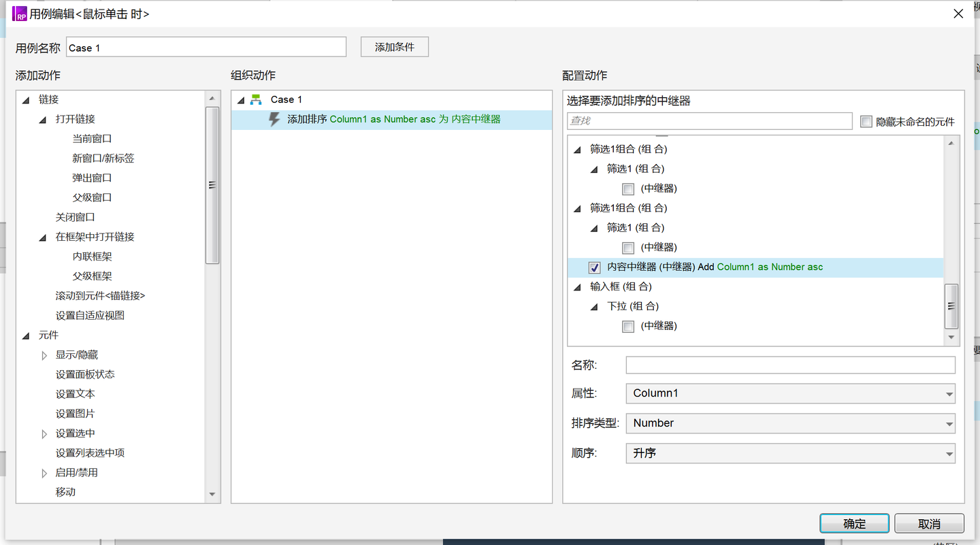Viewport: 980px width, 545px height.
Task: Collapse the 输入框 group
Action: [578, 287]
